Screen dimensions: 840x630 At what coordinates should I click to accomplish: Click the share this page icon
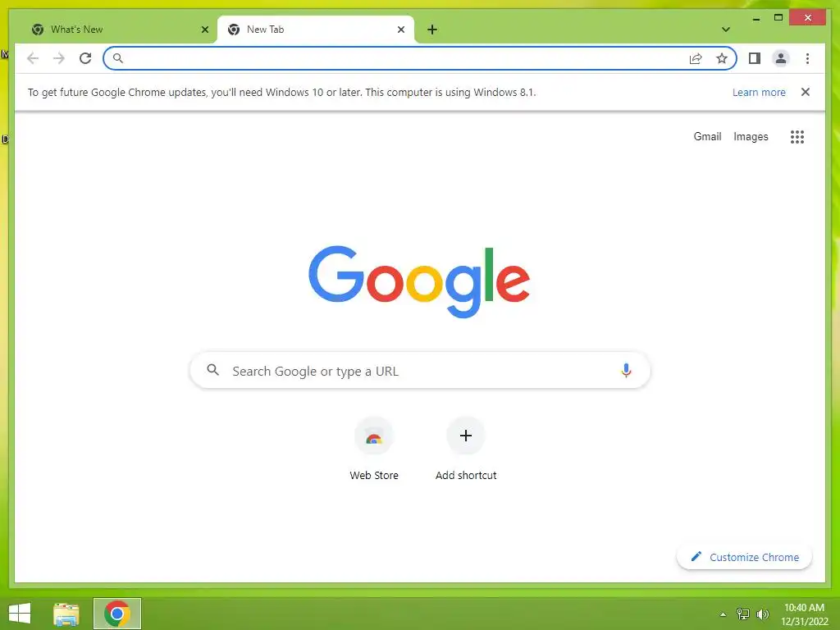pos(696,58)
